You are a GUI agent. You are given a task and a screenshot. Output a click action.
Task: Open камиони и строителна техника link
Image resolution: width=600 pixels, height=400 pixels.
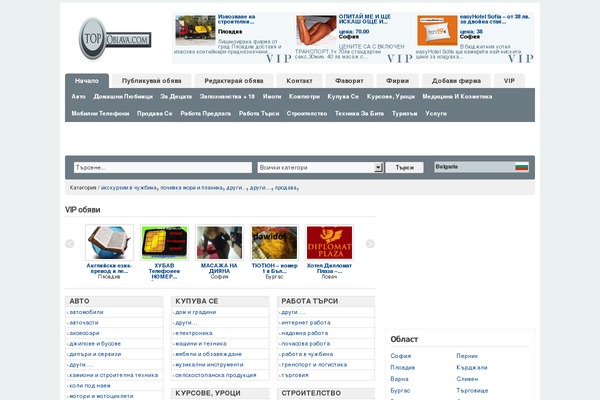pyautogui.click(x=114, y=375)
